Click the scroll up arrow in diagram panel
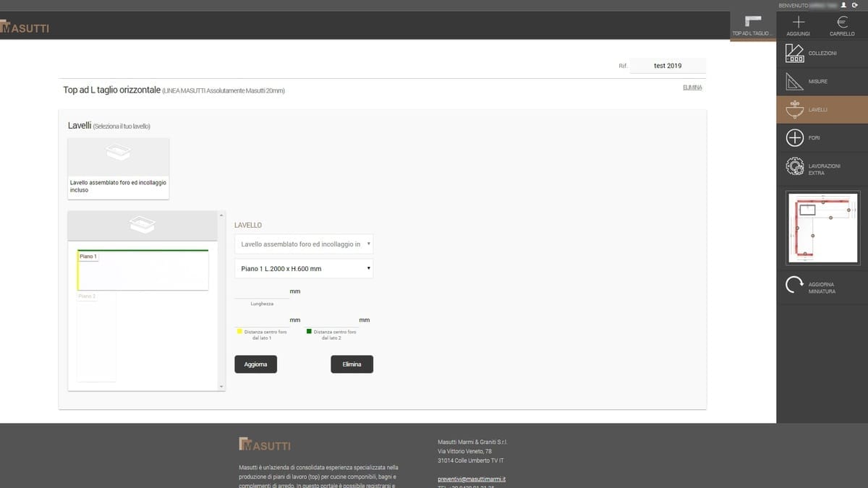Screen dimensions: 868x488 [x=221, y=215]
